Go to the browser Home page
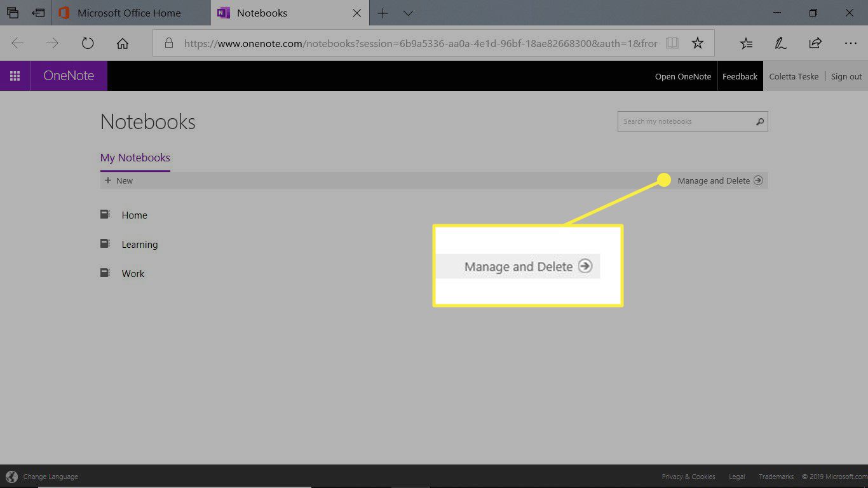Viewport: 868px width, 488px height. [123, 43]
